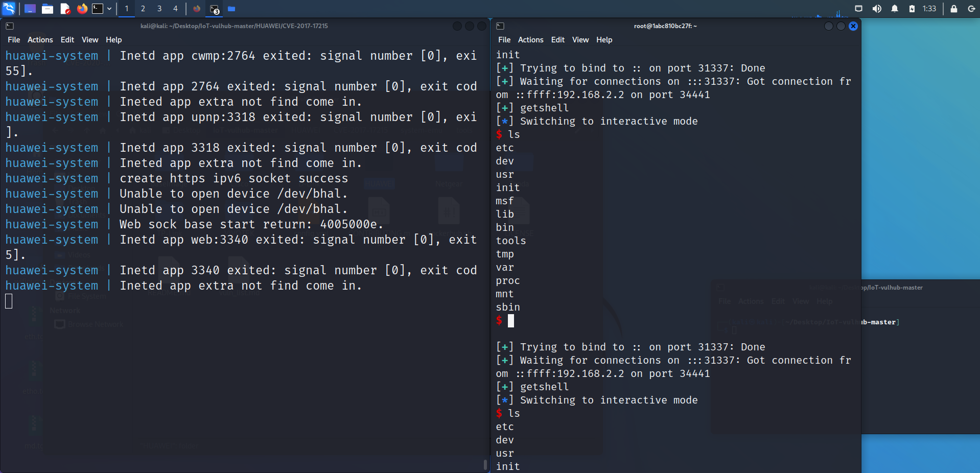Click 'sbin' entry in upper ls output
The image size is (980, 473).
pyautogui.click(x=508, y=307)
